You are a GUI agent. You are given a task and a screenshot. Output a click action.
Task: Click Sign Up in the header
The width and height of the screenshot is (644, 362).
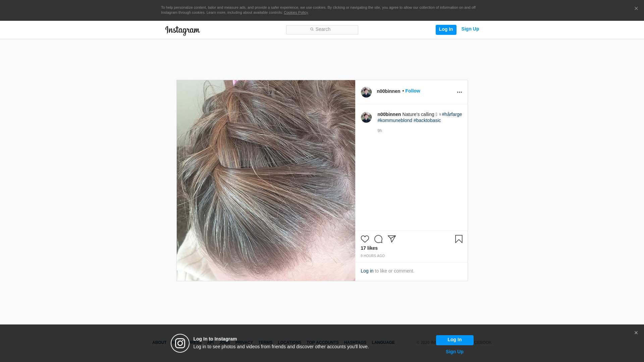[x=470, y=29]
